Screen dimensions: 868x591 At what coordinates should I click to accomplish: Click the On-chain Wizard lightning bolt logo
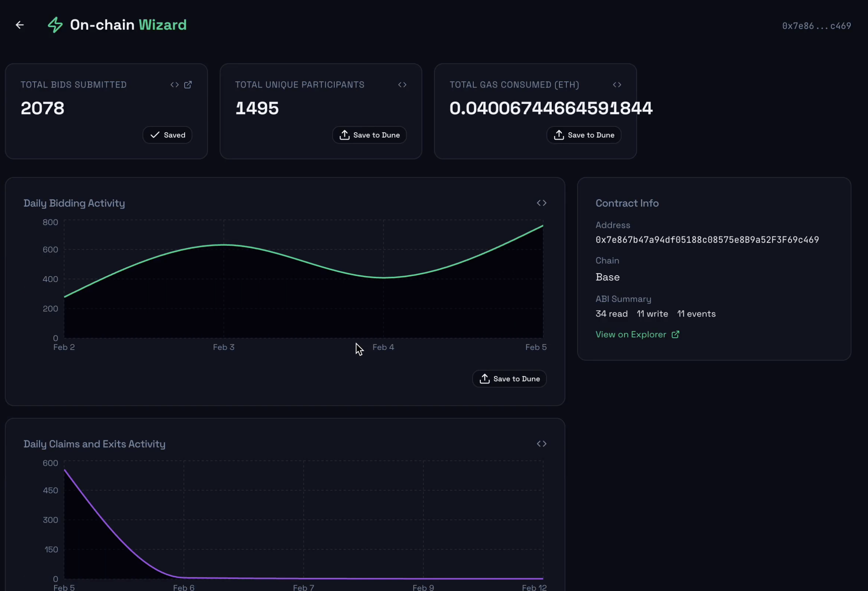tap(55, 25)
